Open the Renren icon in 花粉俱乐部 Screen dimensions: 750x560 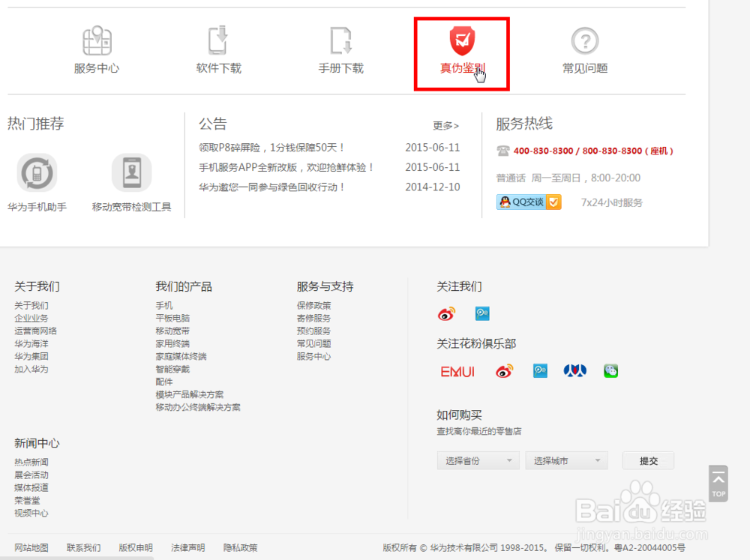coord(575,370)
